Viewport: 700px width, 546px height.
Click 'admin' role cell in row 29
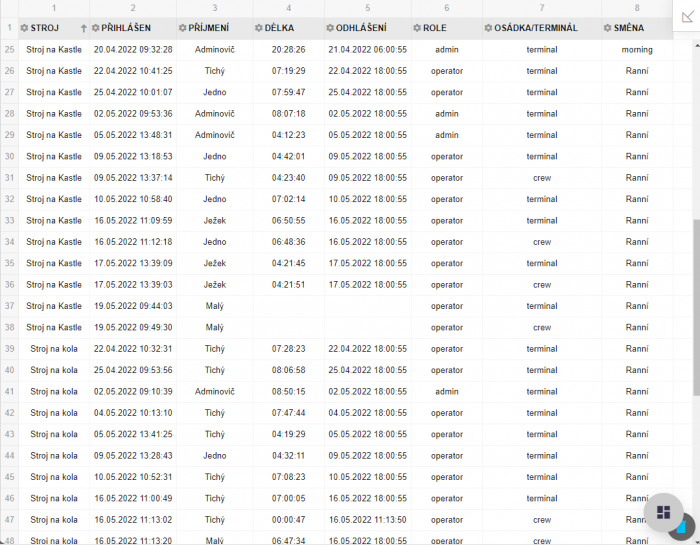click(446, 135)
